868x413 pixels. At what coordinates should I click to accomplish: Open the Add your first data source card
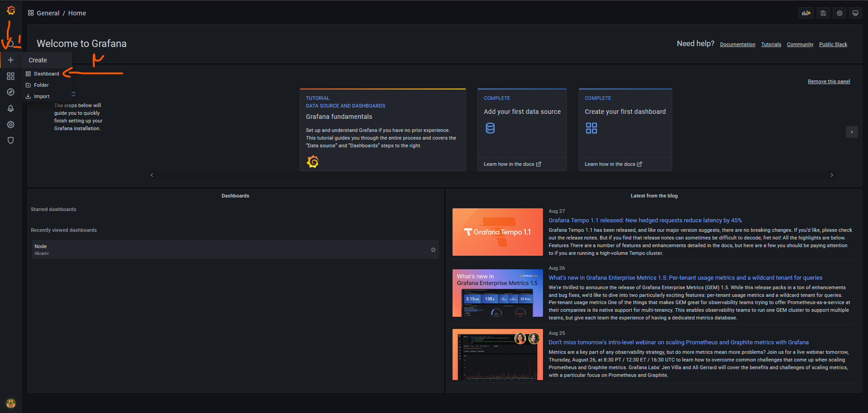pyautogui.click(x=522, y=130)
